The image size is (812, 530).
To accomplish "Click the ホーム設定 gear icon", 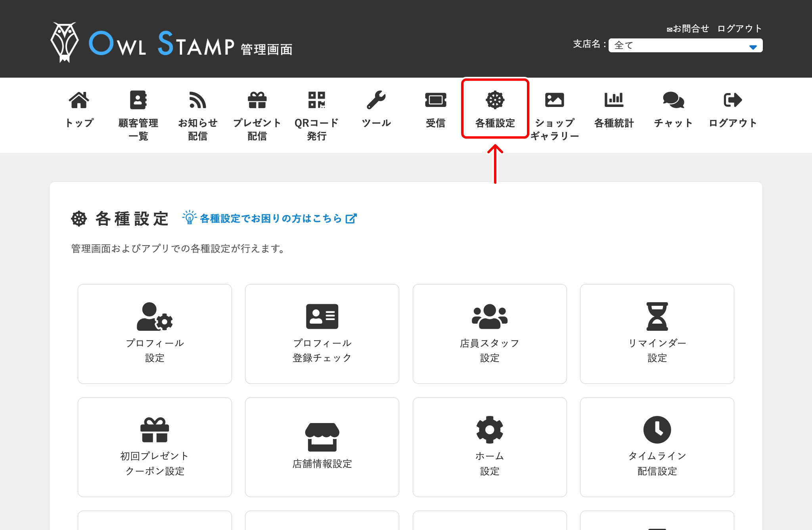I will (x=490, y=430).
